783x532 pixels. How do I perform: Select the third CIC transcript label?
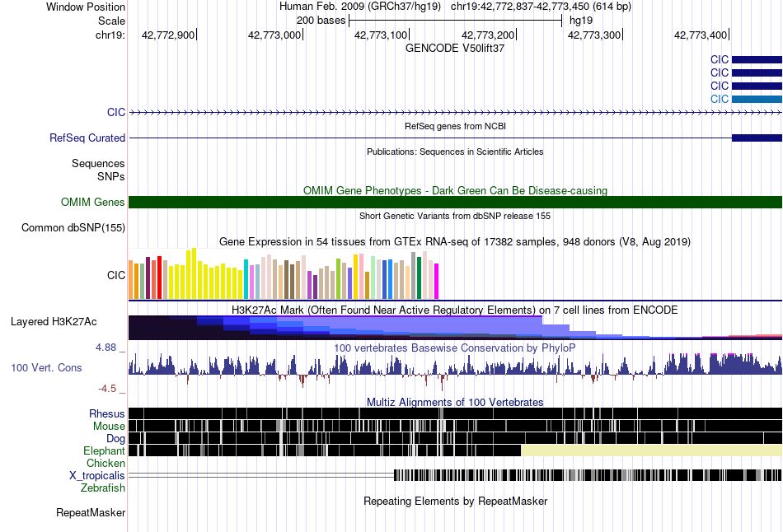pos(720,86)
